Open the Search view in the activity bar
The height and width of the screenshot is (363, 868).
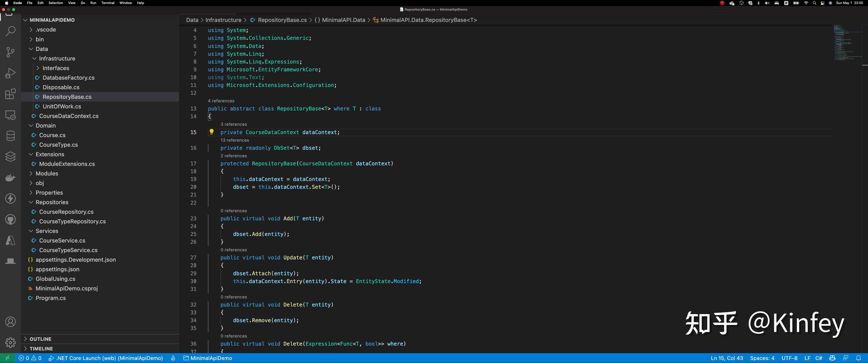(10, 31)
